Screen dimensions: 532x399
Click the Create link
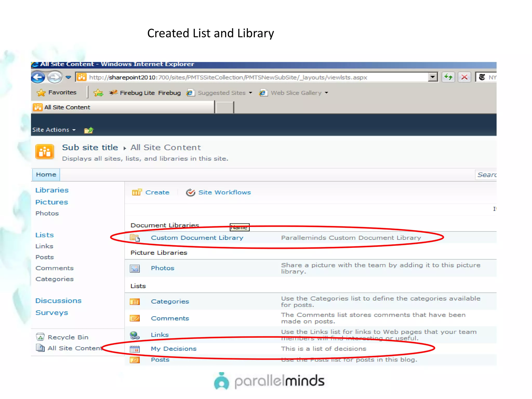tap(157, 192)
